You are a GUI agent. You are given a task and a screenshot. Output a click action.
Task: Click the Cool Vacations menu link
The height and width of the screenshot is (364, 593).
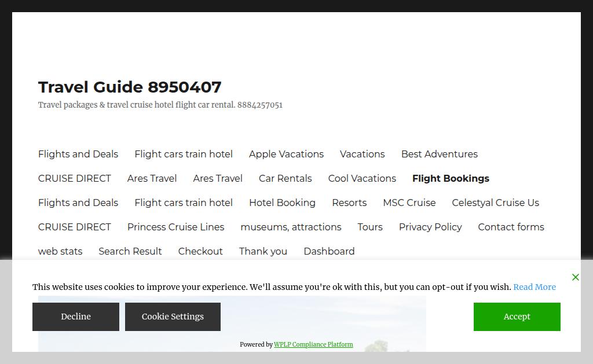click(x=362, y=178)
